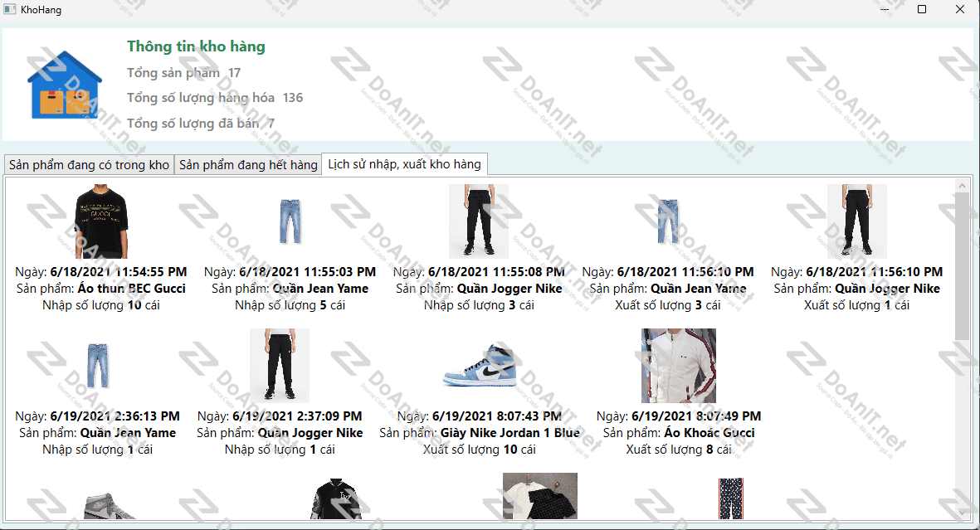Click jeans image dated 6/19/2021 2:36:13 PM
This screenshot has height=530, width=980.
point(97,366)
